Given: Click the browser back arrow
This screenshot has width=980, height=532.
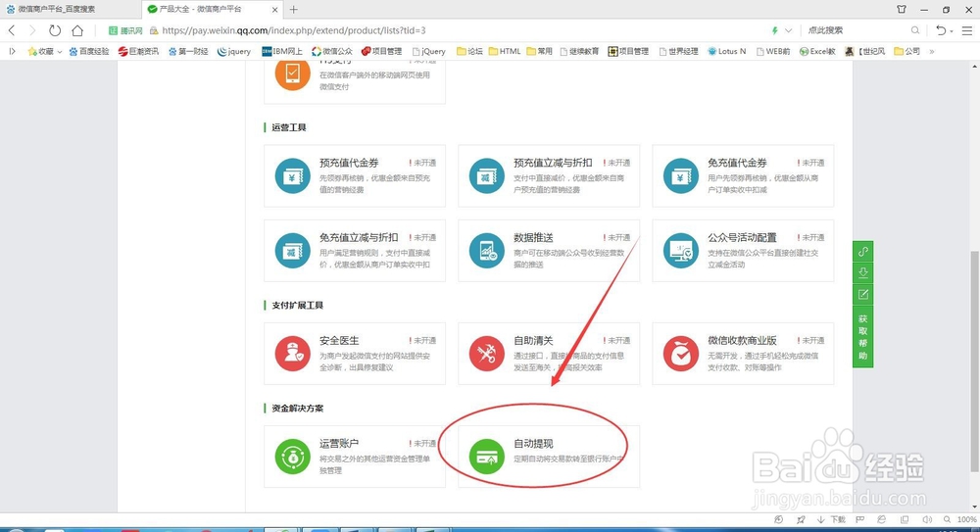Looking at the screenshot, I should pos(12,30).
